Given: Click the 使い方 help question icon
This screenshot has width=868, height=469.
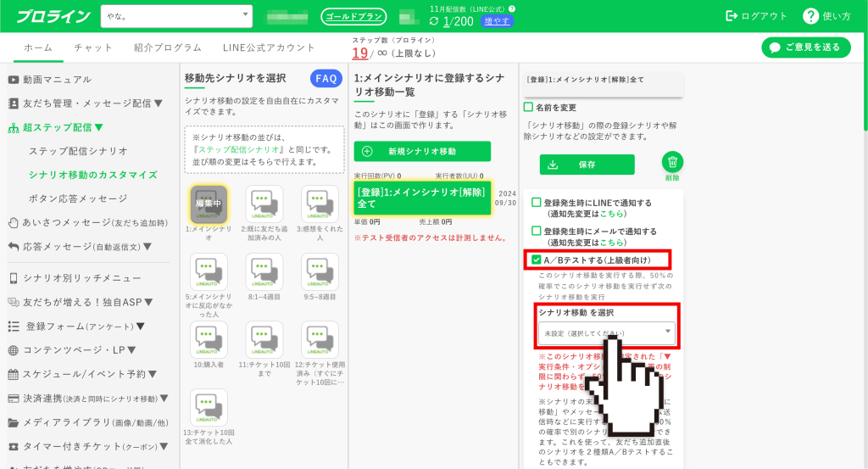Looking at the screenshot, I should 810,16.
